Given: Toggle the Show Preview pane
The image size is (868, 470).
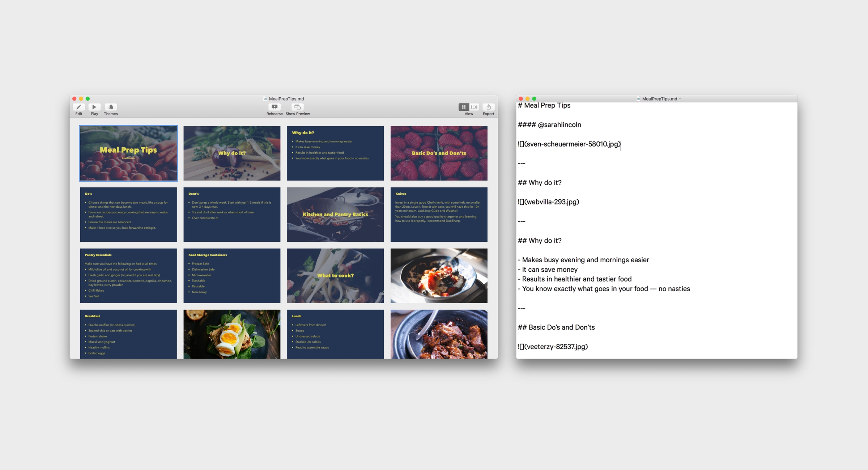Looking at the screenshot, I should (297, 107).
